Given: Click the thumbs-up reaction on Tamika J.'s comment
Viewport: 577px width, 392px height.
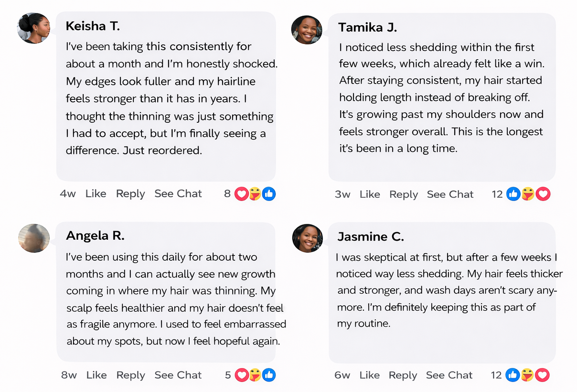Looking at the screenshot, I should [x=513, y=194].
